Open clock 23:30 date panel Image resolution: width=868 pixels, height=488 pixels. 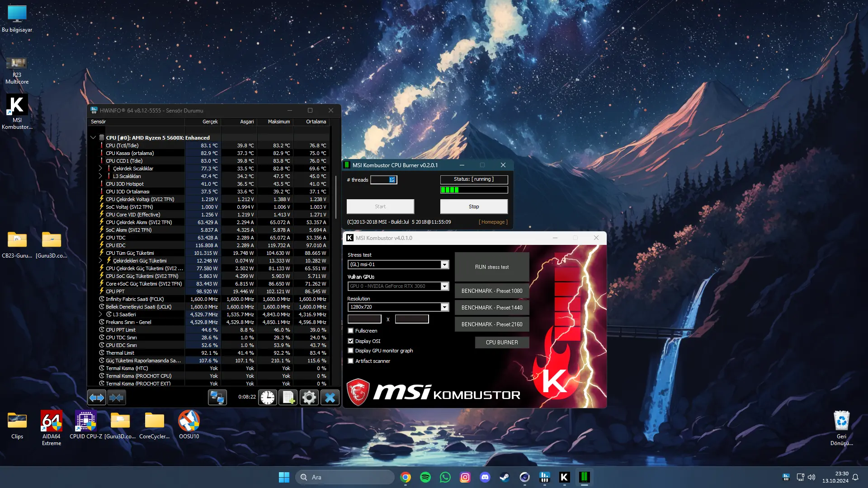(x=835, y=477)
